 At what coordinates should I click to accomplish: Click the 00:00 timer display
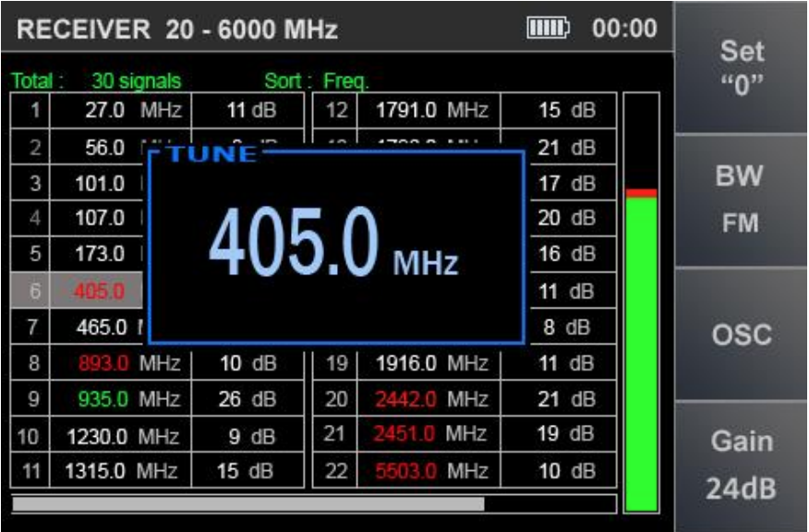[x=623, y=29]
